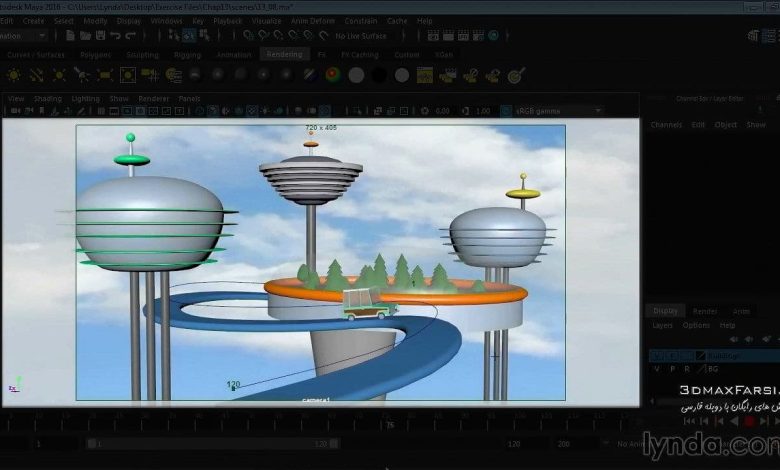This screenshot has width=780, height=470.
Task: Undo the last action on the status line
Action: [x=115, y=35]
